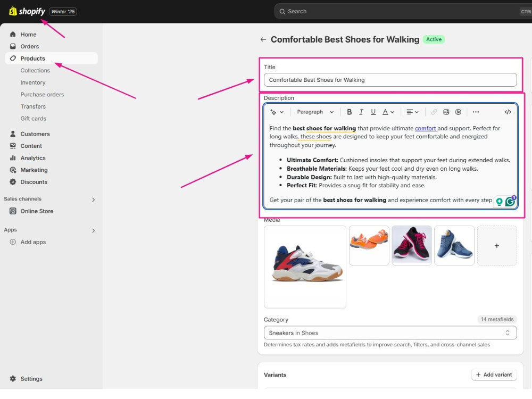
Task: Click the comfort hyperlink in description
Action: click(x=426, y=128)
